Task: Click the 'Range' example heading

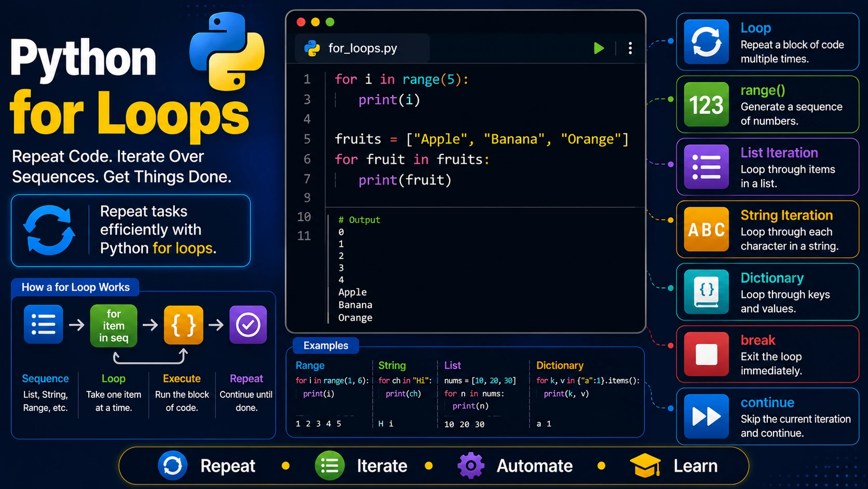Action: 310,365
